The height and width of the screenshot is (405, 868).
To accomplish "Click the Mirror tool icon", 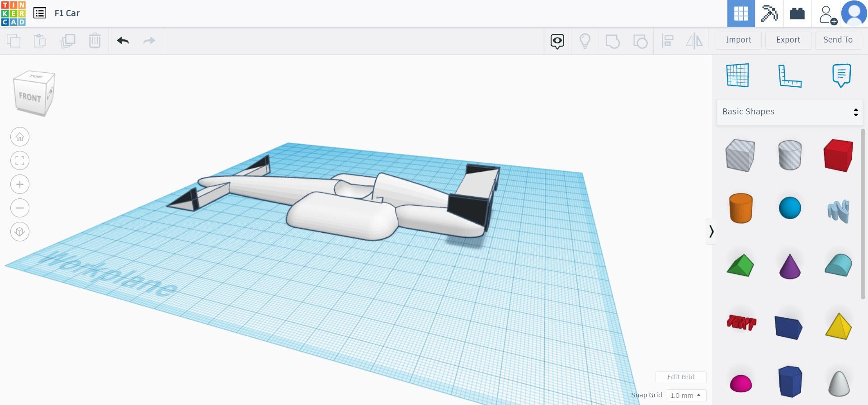I will [x=694, y=41].
